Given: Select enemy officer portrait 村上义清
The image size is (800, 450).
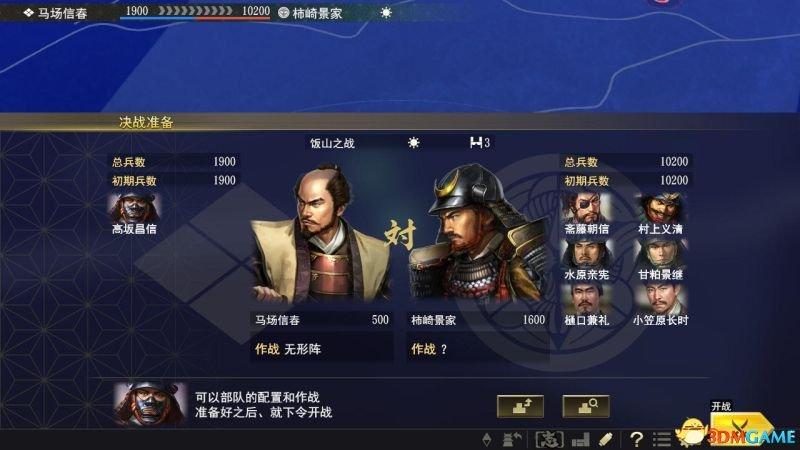Looking at the screenshot, I should [660, 213].
